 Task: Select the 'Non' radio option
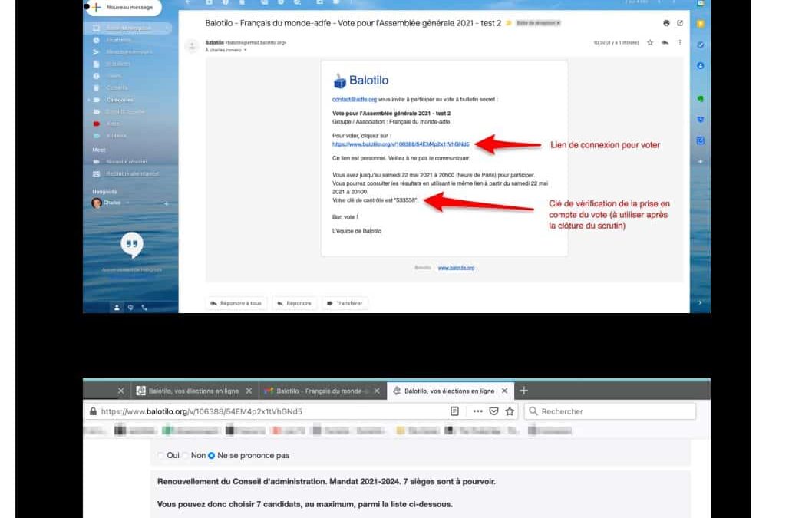(185, 456)
